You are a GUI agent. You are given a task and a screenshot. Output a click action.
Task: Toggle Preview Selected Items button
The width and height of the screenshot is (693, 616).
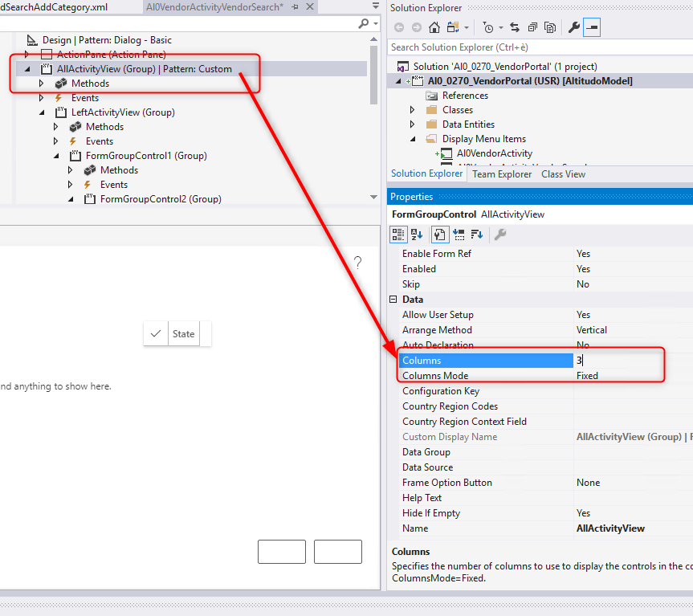pyautogui.click(x=592, y=28)
